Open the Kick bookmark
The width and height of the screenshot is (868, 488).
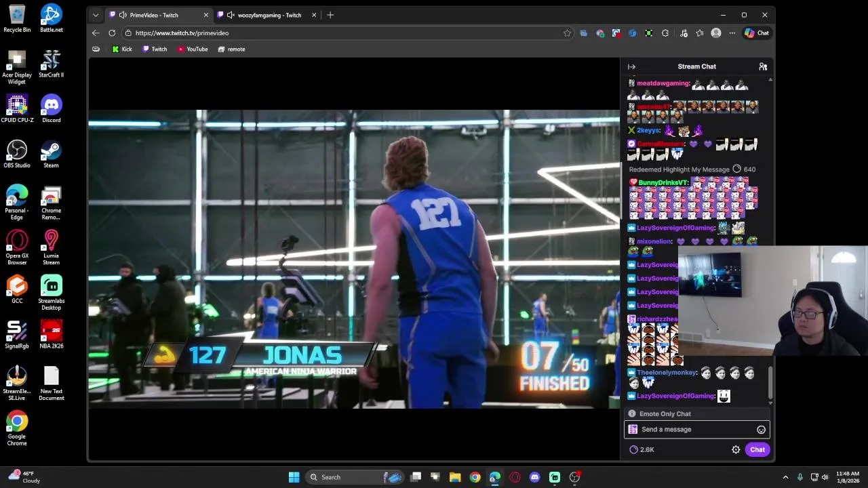click(122, 49)
